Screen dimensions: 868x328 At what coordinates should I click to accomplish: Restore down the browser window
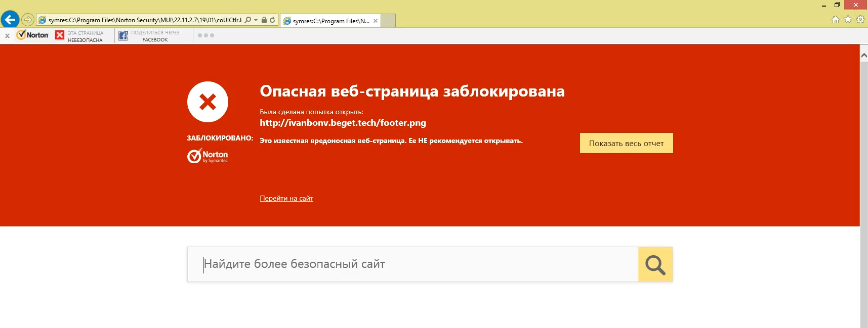(x=837, y=5)
